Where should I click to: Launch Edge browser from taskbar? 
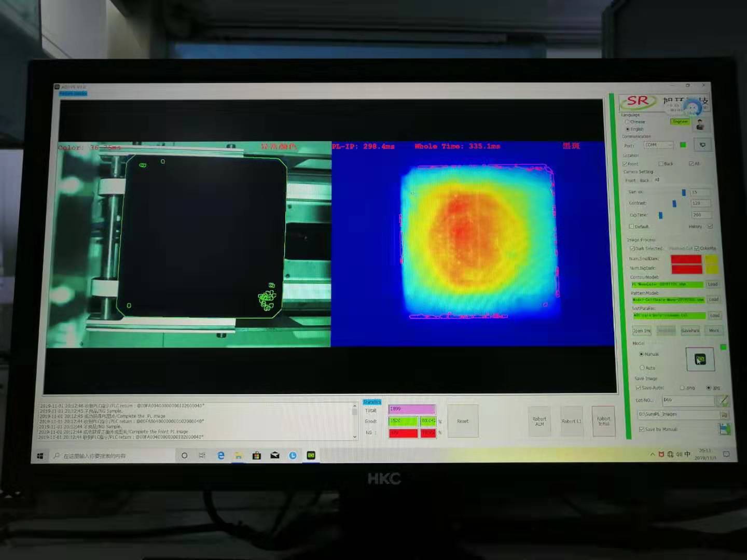(x=220, y=455)
